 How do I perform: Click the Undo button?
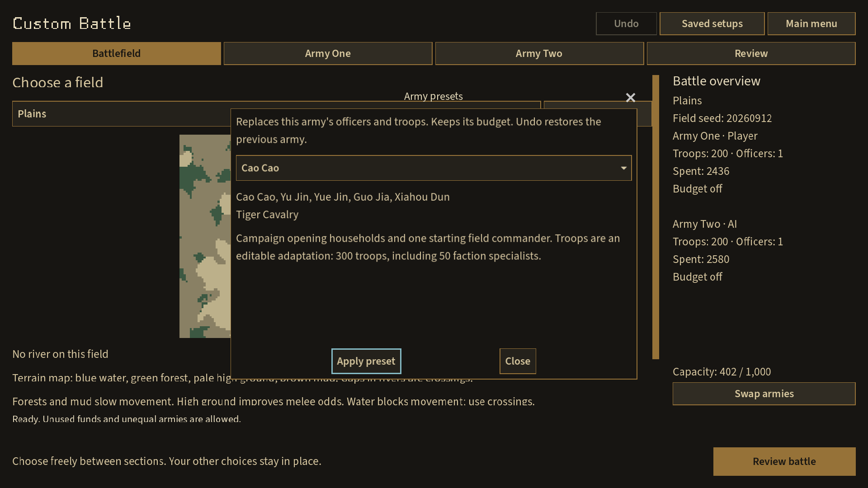point(626,23)
